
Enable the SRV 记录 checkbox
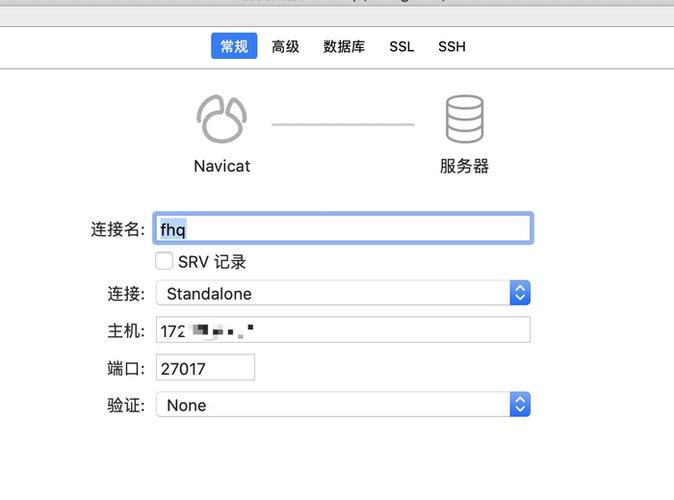pyautogui.click(x=164, y=261)
